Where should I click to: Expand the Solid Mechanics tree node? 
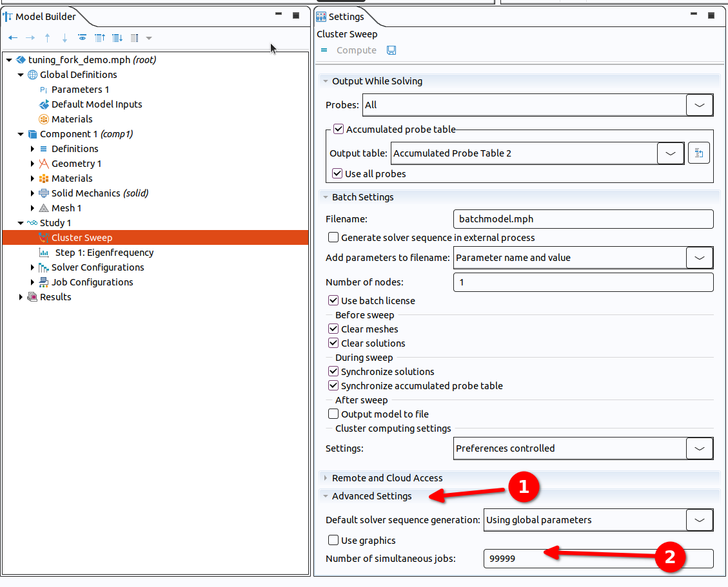(32, 193)
